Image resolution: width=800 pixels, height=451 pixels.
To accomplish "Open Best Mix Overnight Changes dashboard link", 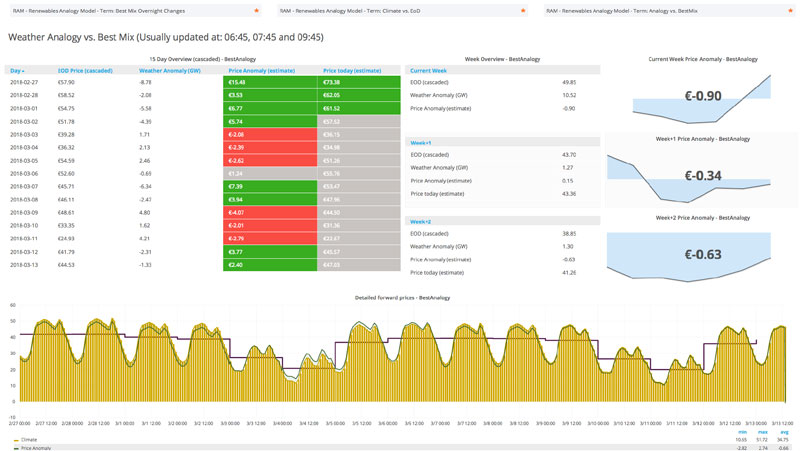I will pos(99,11).
